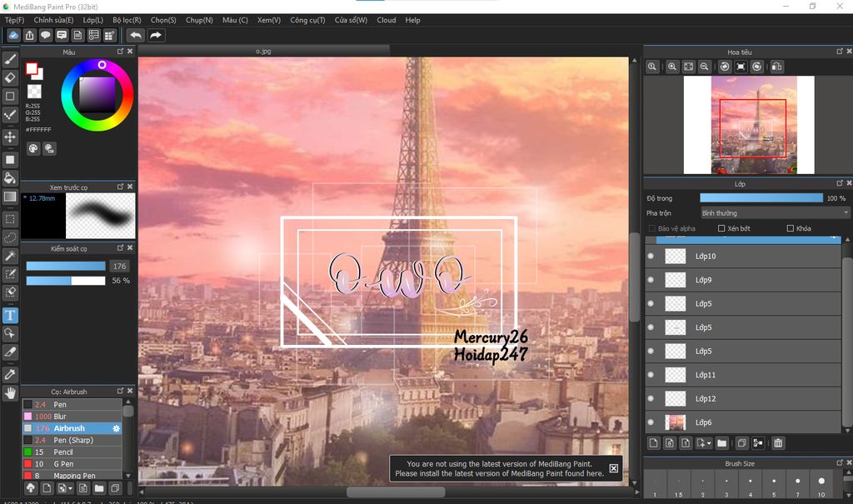Open the add layer type dropdown in layer panel

pyautogui.click(x=709, y=443)
